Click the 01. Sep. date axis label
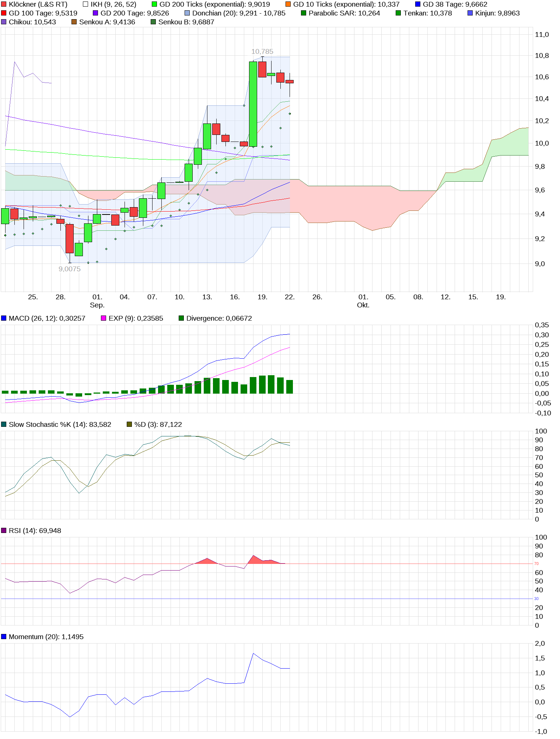This screenshot has width=560, height=739. (97, 301)
